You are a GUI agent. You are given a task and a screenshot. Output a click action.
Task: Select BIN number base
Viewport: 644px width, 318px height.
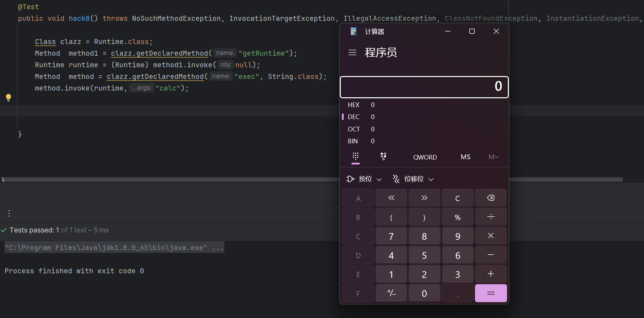[x=353, y=141]
